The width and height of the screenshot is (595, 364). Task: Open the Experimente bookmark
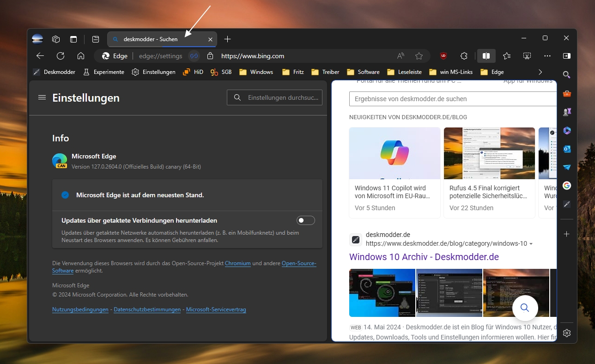[x=103, y=72]
